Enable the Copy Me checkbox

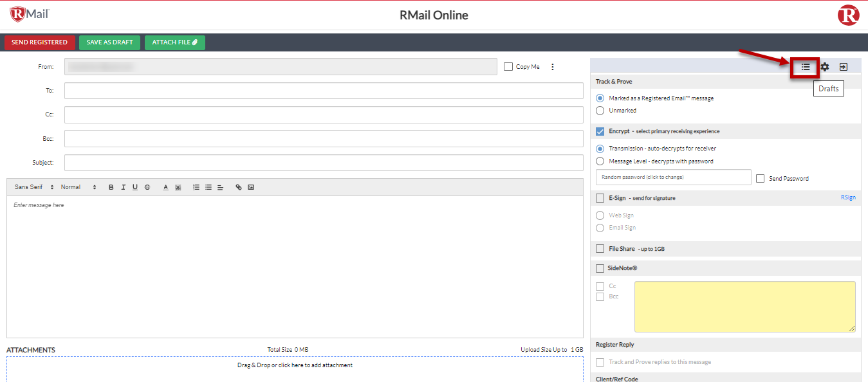click(x=508, y=66)
